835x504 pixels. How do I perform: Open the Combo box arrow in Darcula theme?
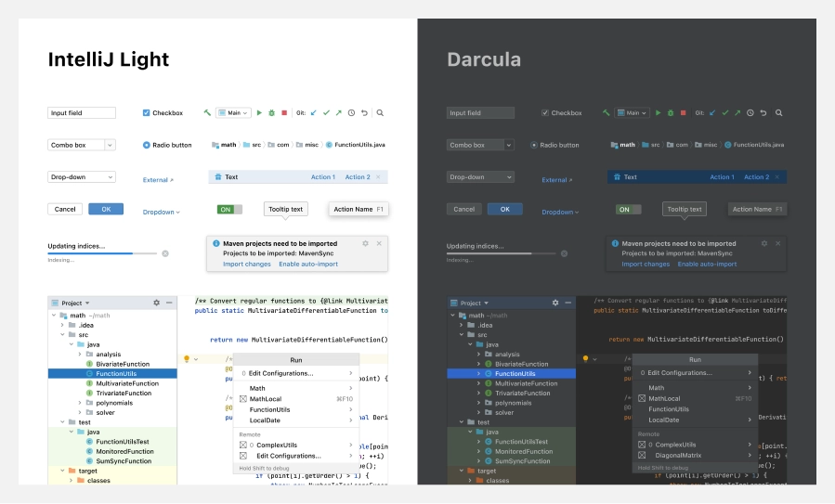tap(509, 145)
